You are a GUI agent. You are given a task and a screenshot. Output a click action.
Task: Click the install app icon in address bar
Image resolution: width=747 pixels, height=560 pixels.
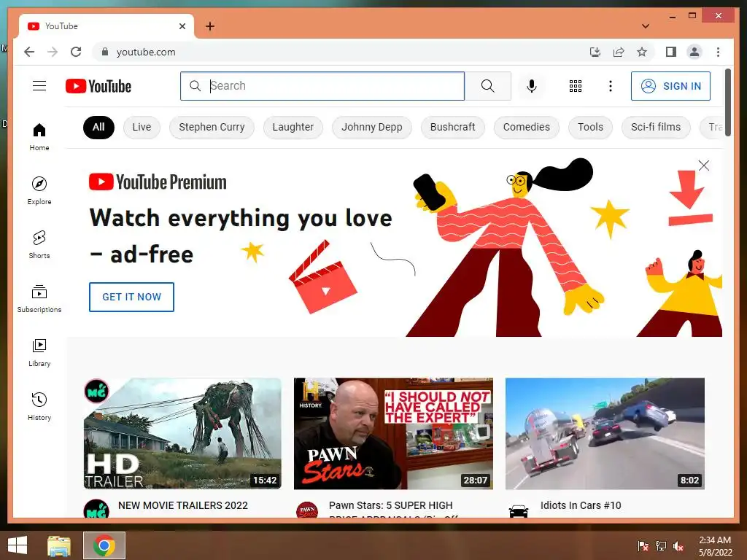coord(595,52)
